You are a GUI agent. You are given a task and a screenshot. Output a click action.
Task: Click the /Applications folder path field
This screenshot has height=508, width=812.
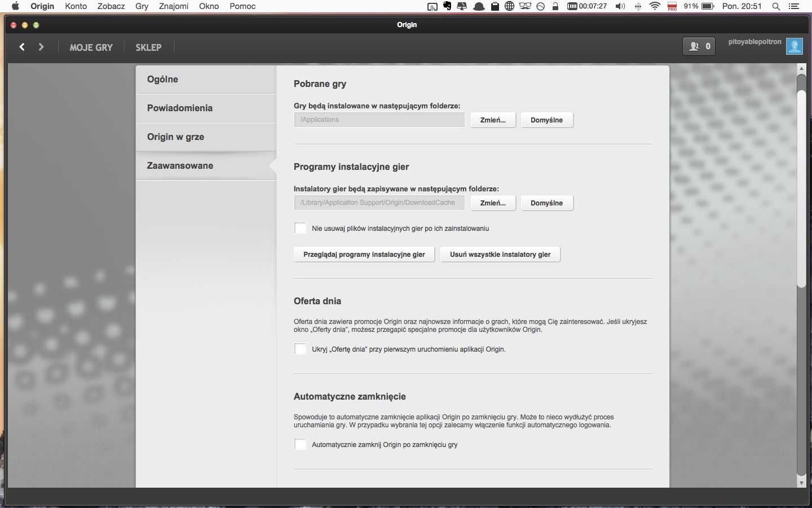point(379,120)
